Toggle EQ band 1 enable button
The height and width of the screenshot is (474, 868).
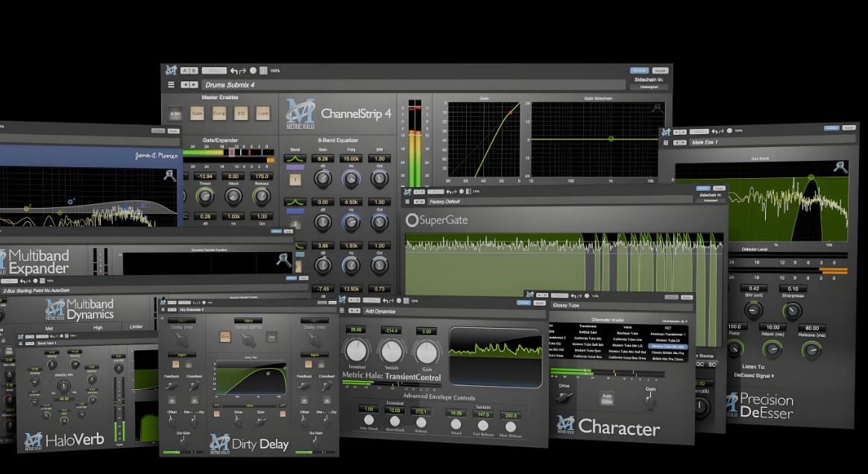point(295,180)
